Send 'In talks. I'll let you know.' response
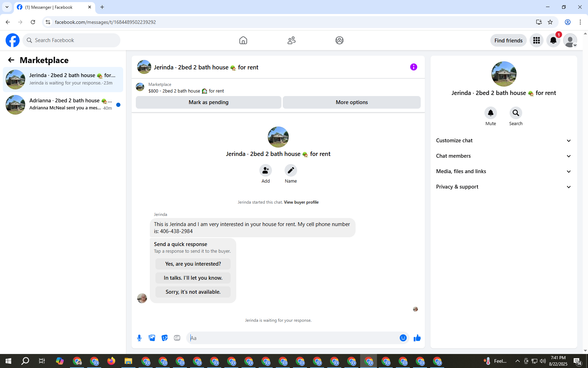588x368 pixels. (x=193, y=278)
